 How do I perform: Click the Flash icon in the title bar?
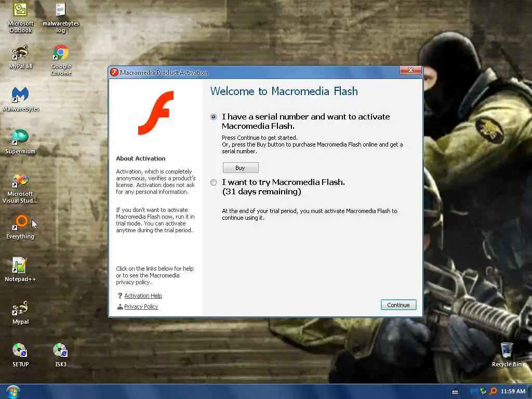pos(114,72)
